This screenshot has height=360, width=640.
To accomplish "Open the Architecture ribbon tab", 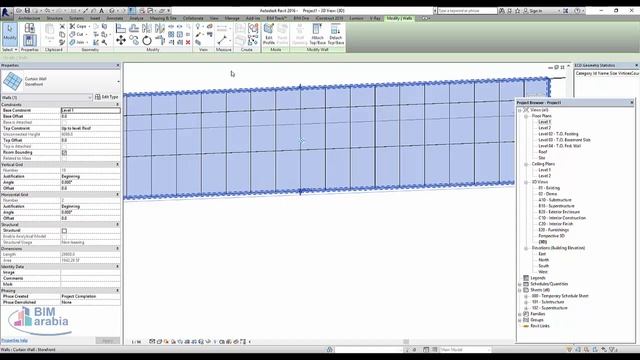I will click(x=29, y=18).
